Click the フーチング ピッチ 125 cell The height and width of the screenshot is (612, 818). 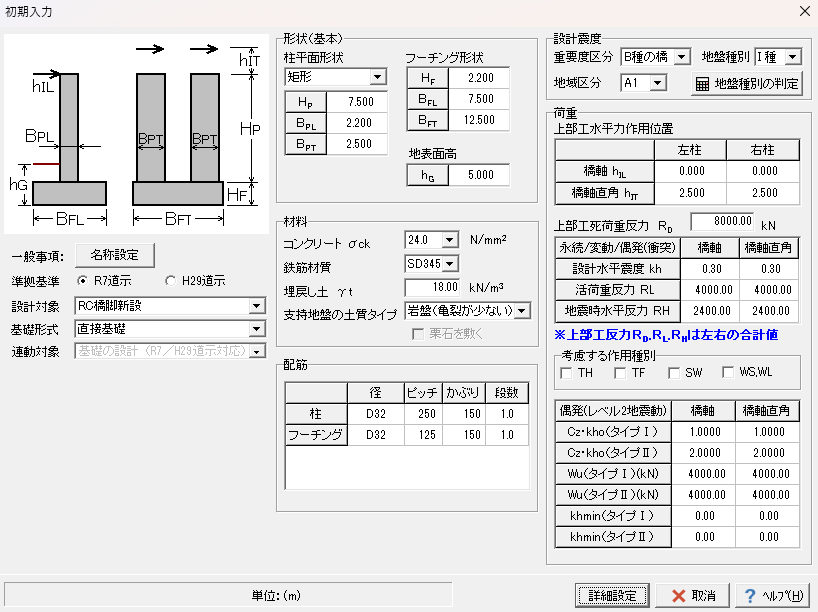tap(423, 435)
